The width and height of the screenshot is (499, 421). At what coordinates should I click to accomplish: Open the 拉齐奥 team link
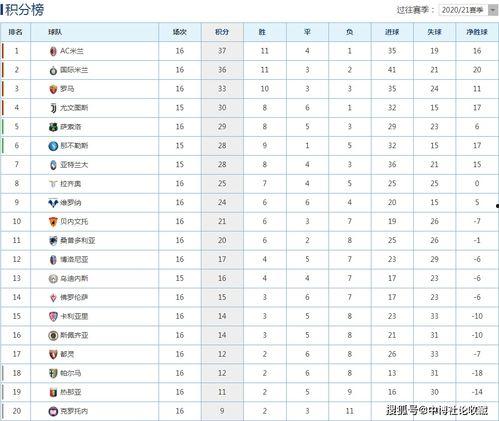(70, 184)
